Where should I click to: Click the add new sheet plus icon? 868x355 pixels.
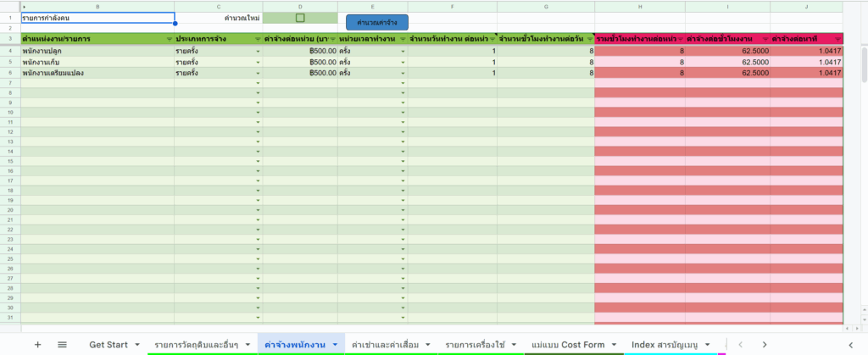(x=37, y=345)
